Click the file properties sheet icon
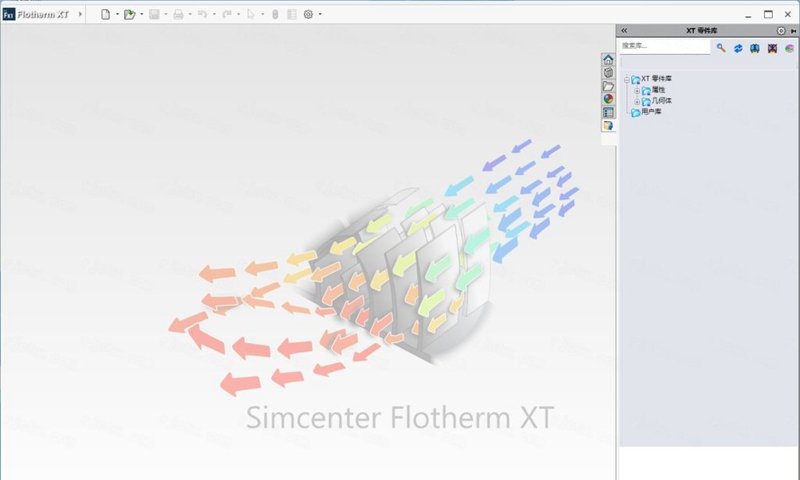 click(292, 14)
